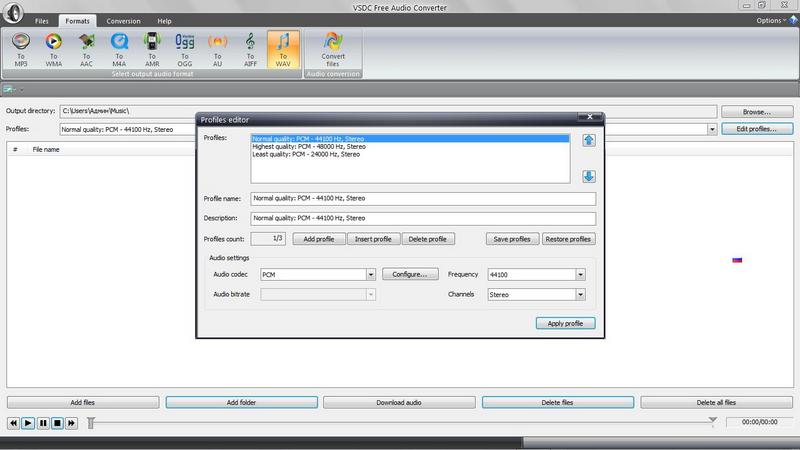The height and width of the screenshot is (450, 800).
Task: Move profile up with blue arrow
Action: (589, 140)
